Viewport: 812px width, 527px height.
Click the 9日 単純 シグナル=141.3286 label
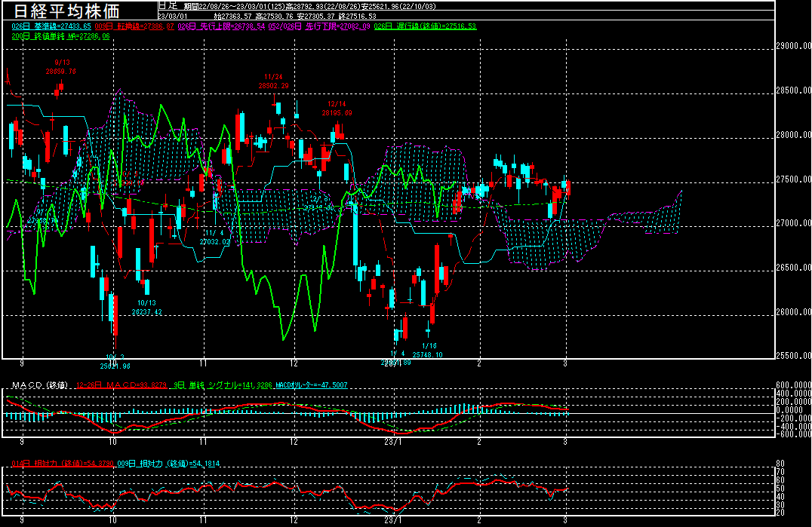pyautogui.click(x=223, y=385)
